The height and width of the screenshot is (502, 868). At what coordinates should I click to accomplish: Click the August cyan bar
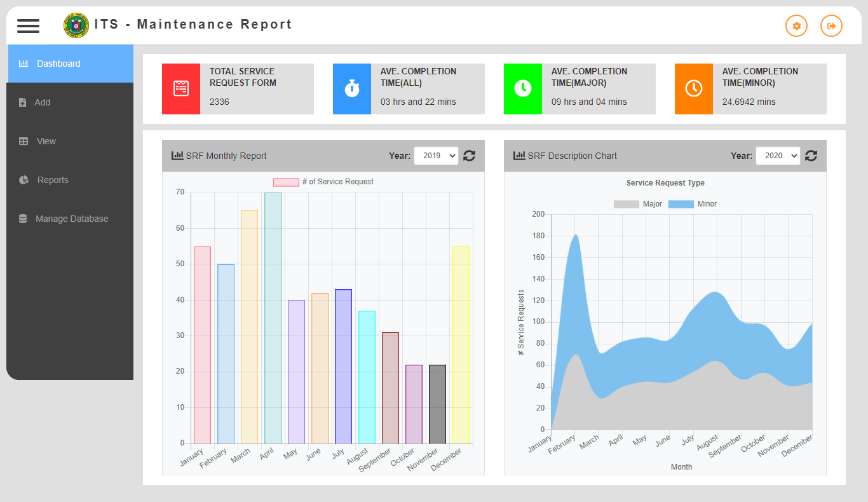[367, 377]
